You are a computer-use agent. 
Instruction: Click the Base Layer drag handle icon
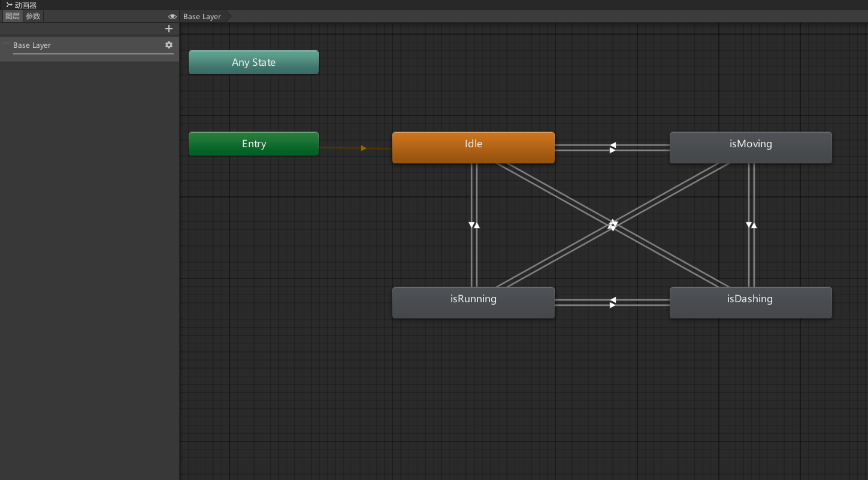[x=6, y=44]
